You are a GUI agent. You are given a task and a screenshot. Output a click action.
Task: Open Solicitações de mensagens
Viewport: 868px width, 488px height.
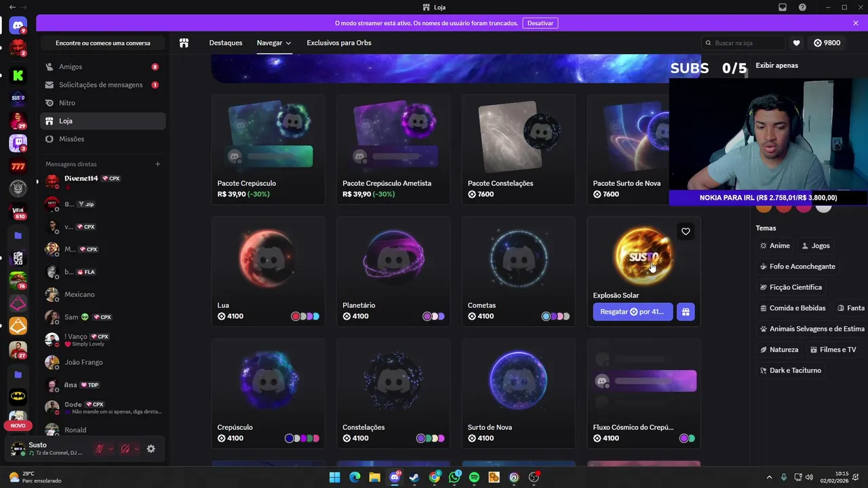103,85
